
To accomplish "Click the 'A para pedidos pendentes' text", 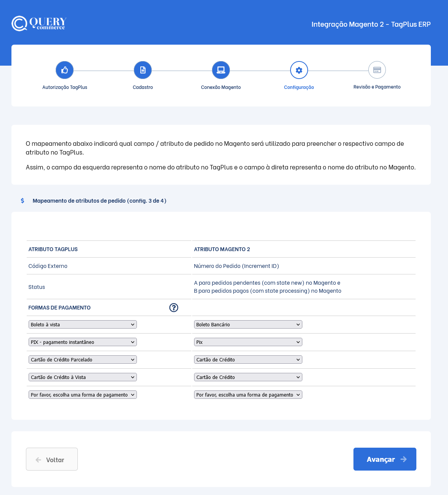I will (267, 283).
